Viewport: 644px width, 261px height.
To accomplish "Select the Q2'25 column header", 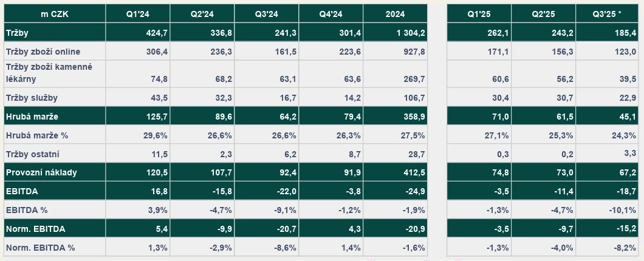I will [543, 14].
